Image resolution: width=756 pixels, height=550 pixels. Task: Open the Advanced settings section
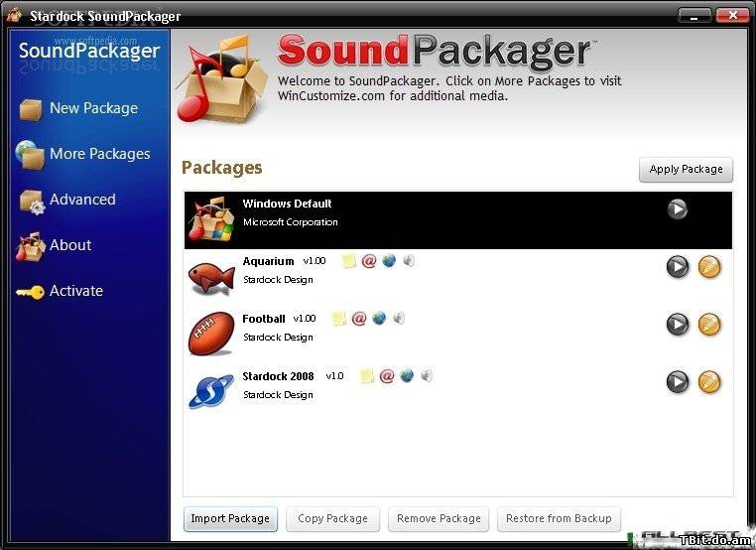[x=82, y=200]
